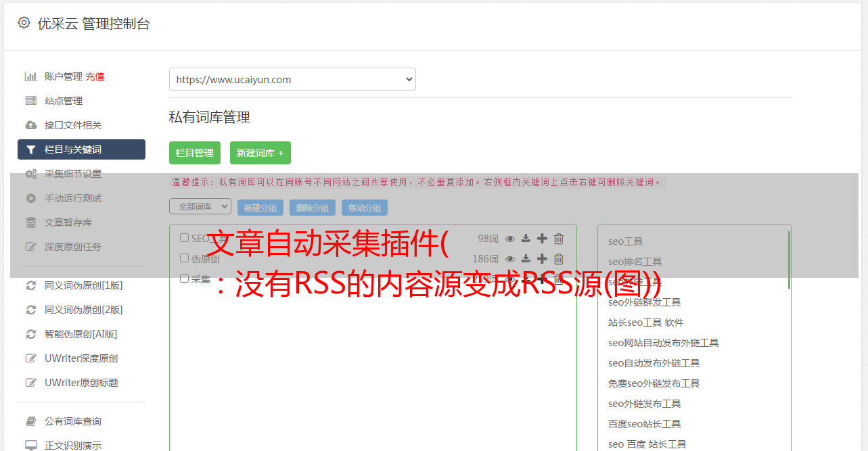Click the 186词 count

(x=485, y=259)
